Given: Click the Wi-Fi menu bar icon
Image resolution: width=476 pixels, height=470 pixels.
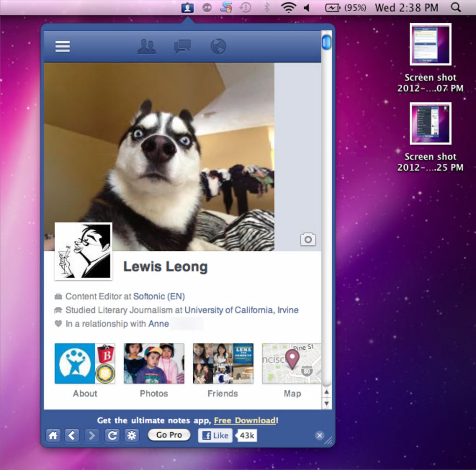Looking at the screenshot, I should pos(288,7).
